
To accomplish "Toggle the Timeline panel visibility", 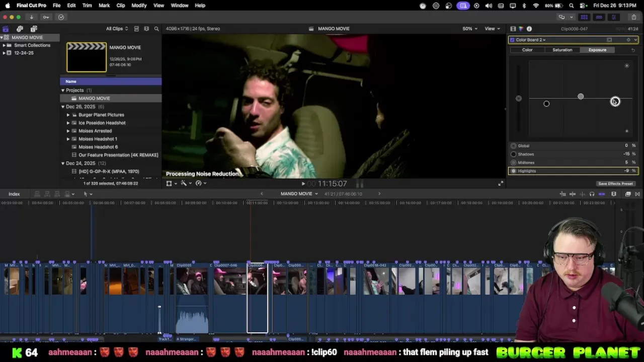I will click(599, 17).
